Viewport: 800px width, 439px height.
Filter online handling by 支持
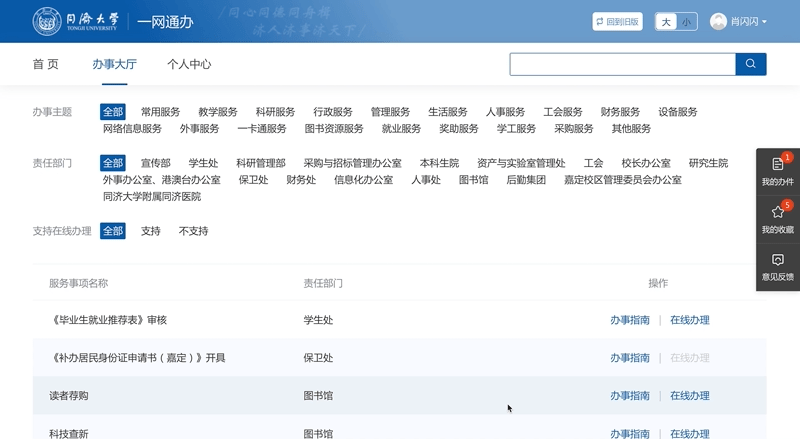150,231
